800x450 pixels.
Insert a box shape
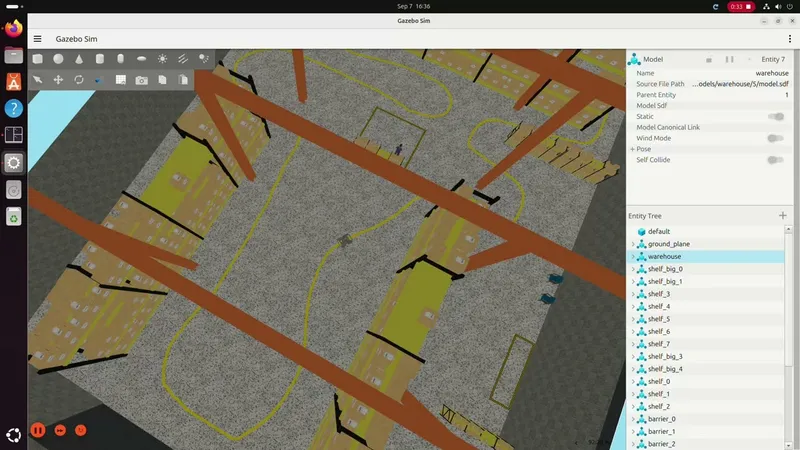[38, 59]
